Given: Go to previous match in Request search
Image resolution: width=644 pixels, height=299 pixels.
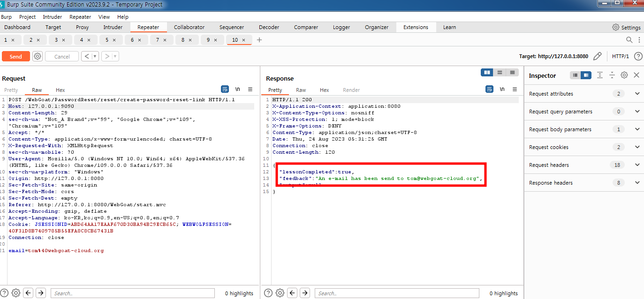Looking at the screenshot, I should (x=29, y=293).
